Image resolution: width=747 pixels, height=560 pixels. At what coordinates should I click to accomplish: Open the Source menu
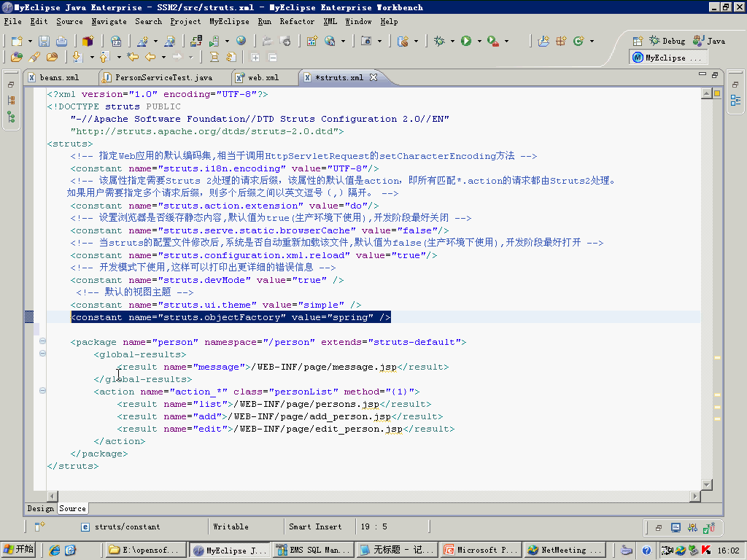[69, 21]
